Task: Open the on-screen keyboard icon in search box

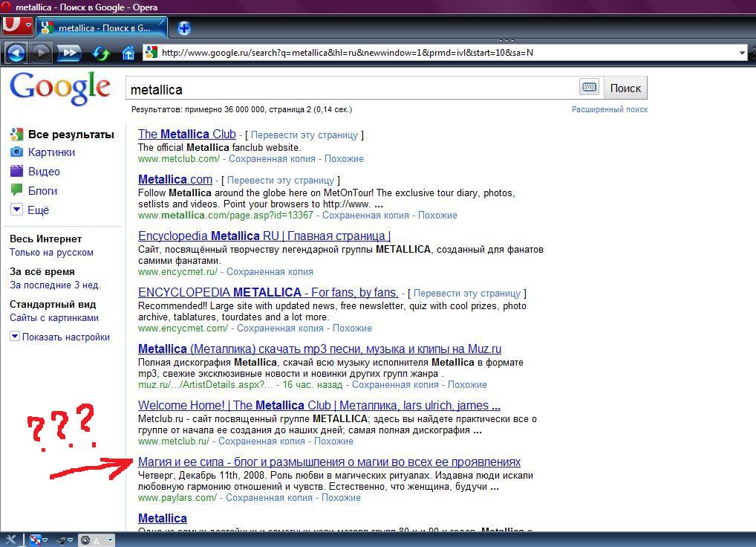Action: tap(589, 88)
